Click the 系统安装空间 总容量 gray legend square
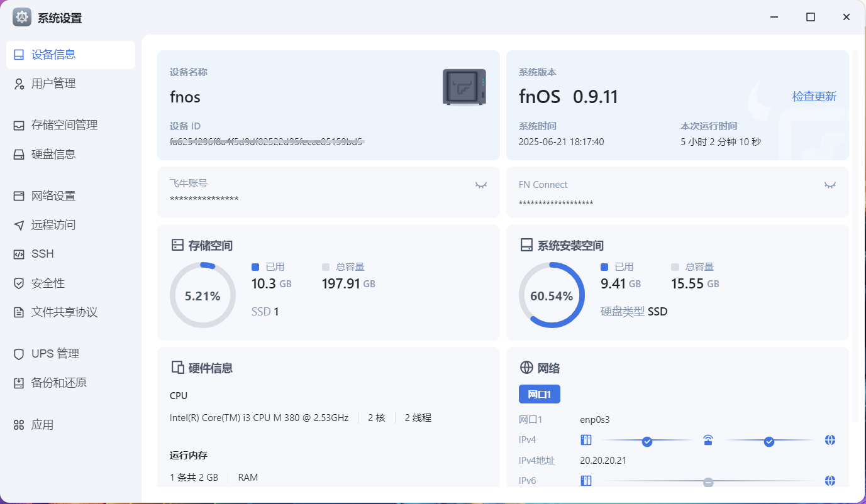This screenshot has height=504, width=866. click(x=675, y=267)
